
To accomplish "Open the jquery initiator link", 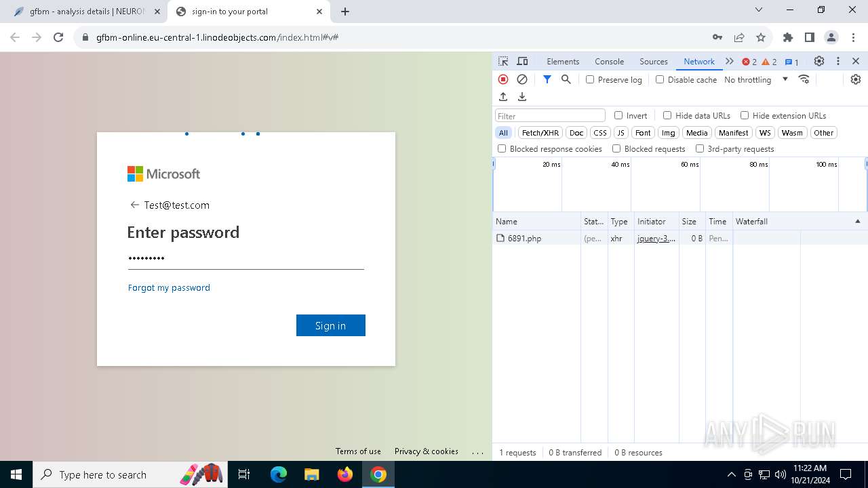I will 656,238.
